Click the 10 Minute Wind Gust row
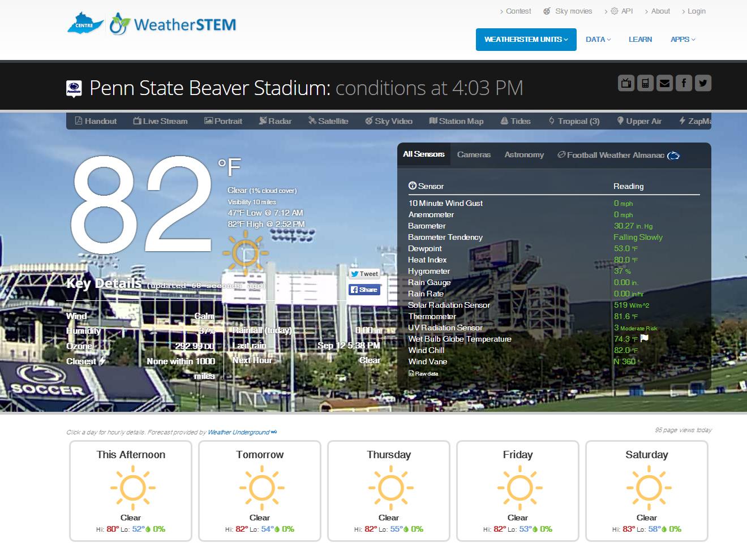The height and width of the screenshot is (560, 747). [x=554, y=203]
